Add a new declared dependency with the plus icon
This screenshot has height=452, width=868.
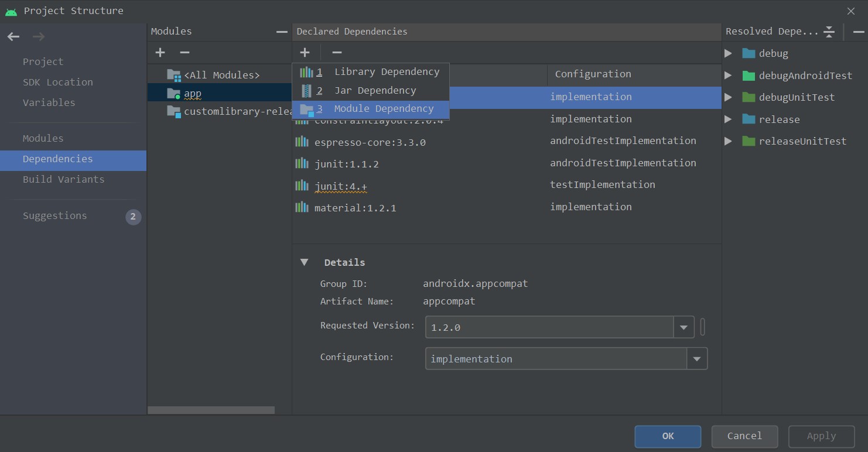tap(305, 52)
